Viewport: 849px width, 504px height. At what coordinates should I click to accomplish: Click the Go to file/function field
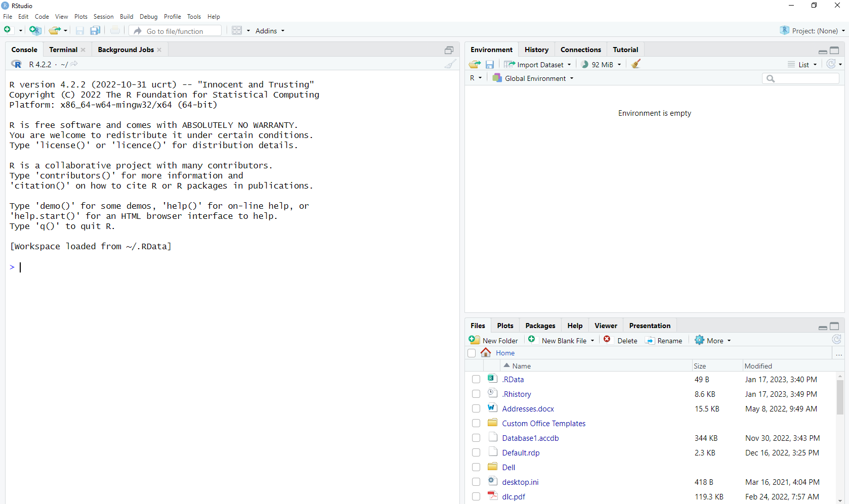[175, 31]
